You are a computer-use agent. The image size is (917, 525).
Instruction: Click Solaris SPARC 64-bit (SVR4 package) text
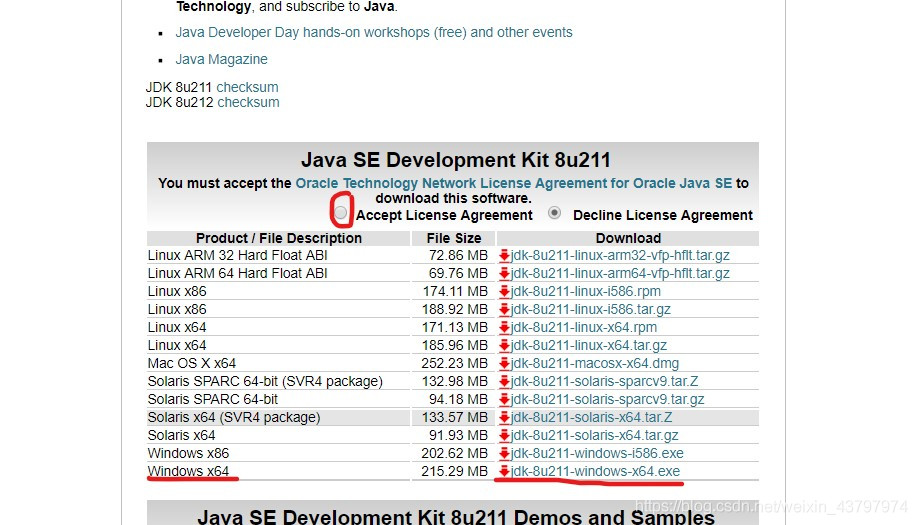265,381
